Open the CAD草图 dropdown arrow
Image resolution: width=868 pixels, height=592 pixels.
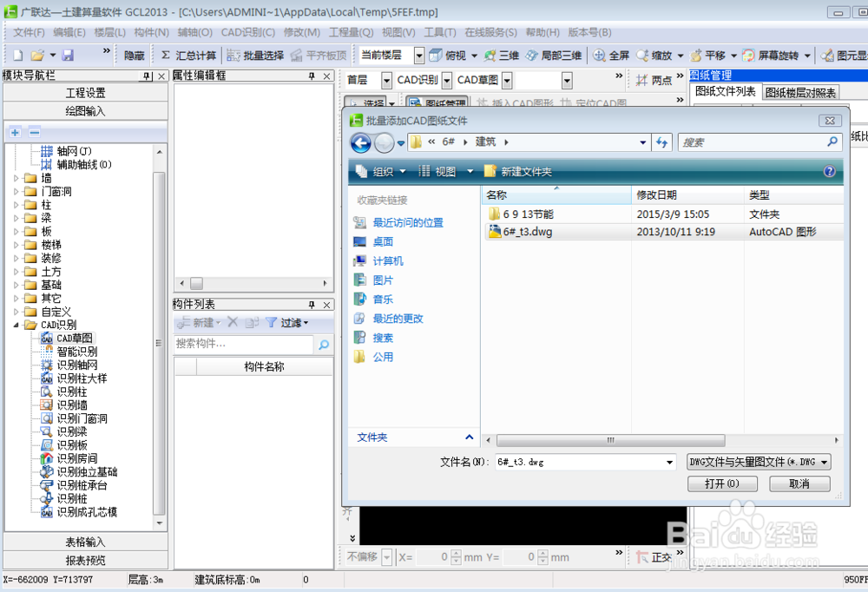507,81
